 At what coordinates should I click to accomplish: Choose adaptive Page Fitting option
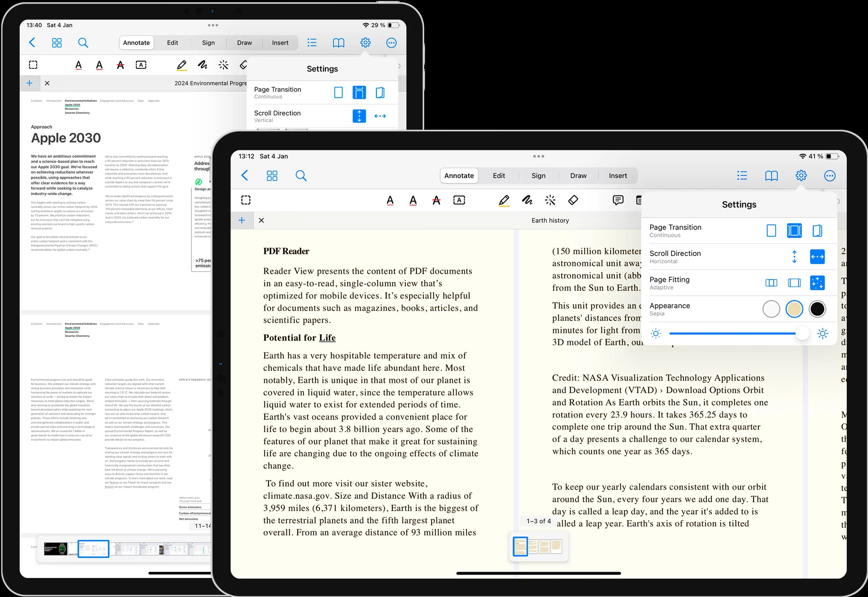click(x=817, y=283)
